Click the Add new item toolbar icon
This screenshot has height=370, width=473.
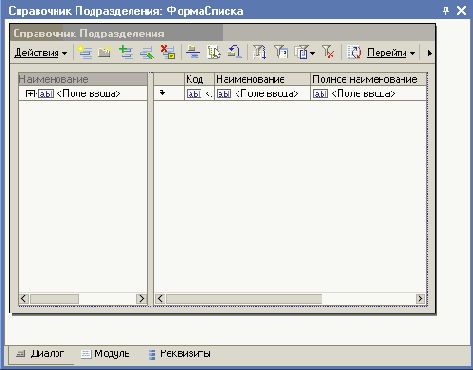tap(85, 52)
